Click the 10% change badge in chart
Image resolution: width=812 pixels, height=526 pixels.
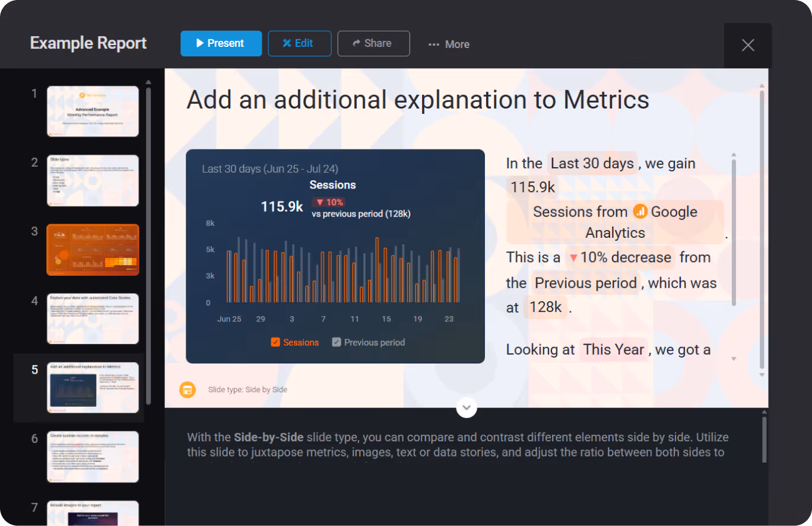328,202
